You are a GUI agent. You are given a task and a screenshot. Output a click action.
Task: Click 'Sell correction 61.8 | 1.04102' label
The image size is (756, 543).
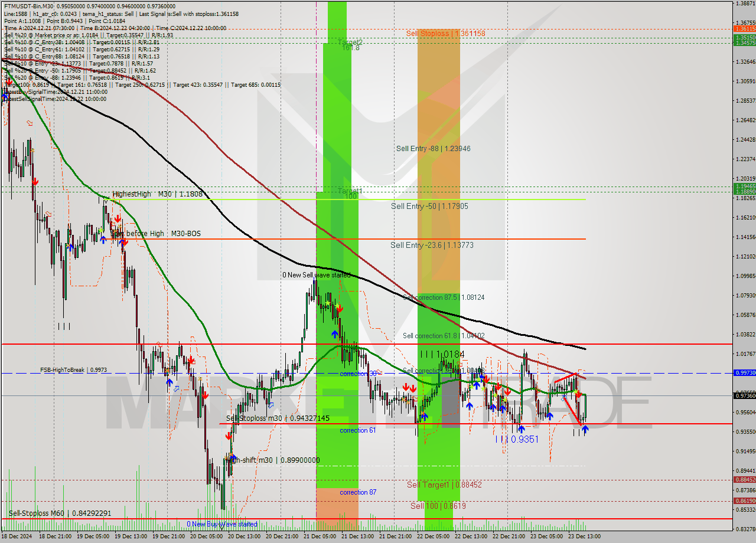(x=444, y=336)
